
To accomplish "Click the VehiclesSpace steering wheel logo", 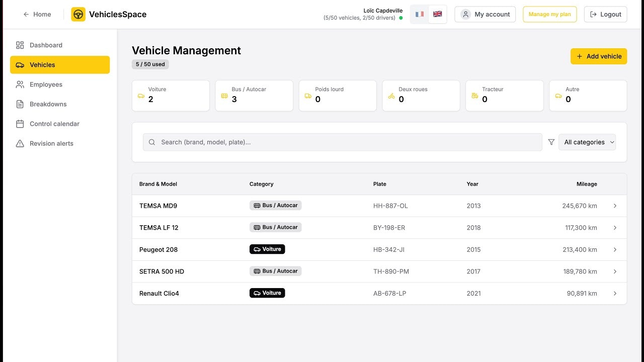I will point(78,15).
